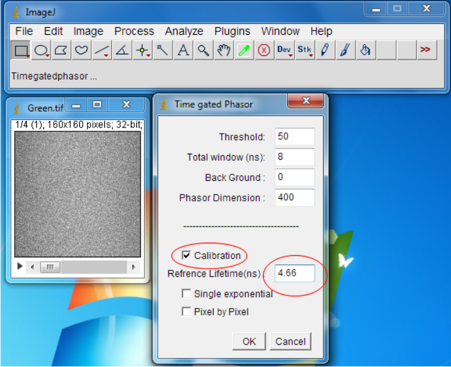Open the Stk stack tools dropdown
The image size is (451, 367).
305,50
